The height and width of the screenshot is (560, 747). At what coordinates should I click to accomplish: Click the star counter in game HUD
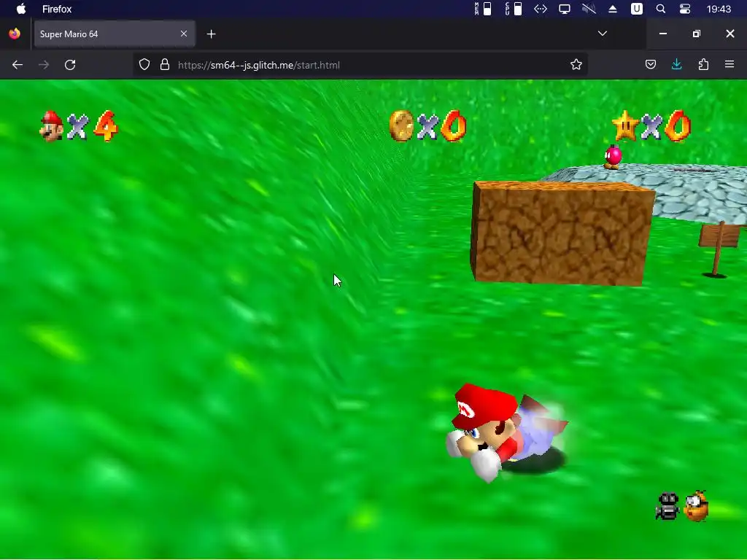tap(651, 125)
